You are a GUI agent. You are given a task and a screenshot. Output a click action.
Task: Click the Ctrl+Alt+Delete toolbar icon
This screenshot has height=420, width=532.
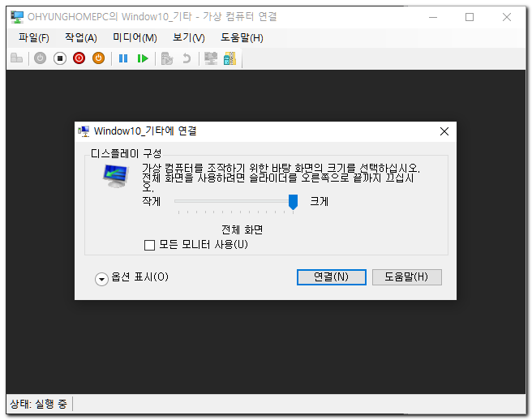coord(16,58)
